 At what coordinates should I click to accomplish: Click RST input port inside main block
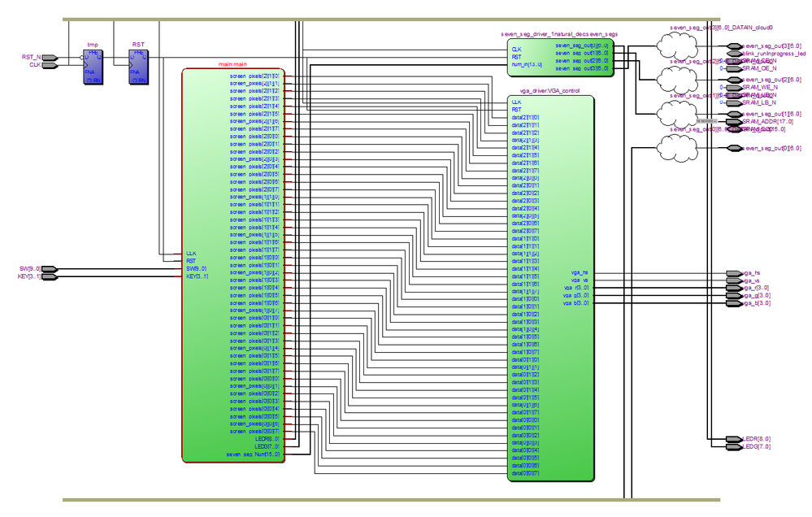tap(191, 262)
